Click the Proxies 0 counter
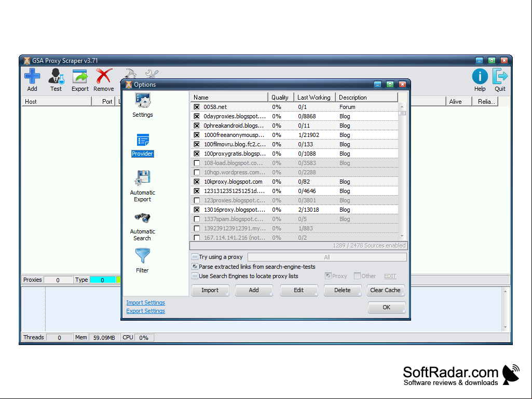This screenshot has height=399, width=532. [47, 280]
